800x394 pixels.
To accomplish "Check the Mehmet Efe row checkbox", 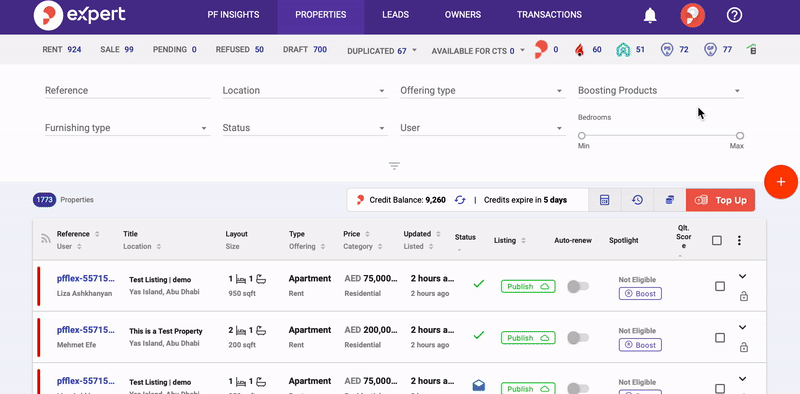I will click(720, 337).
